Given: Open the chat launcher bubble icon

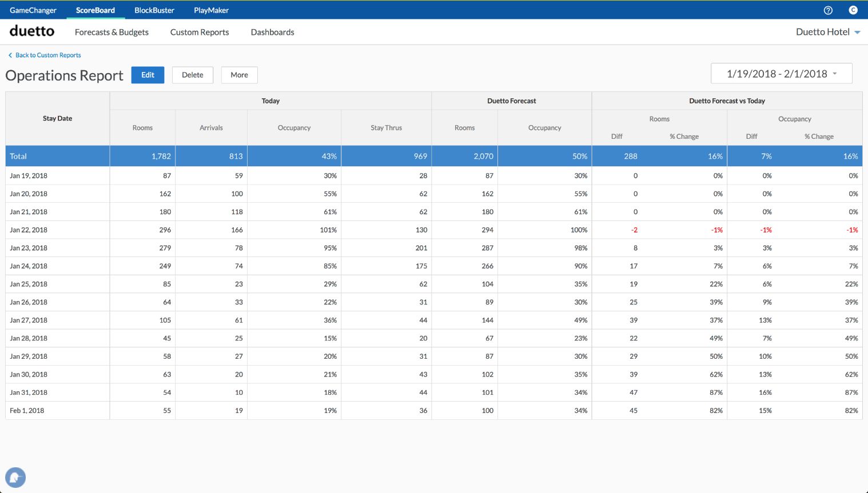Looking at the screenshot, I should pyautogui.click(x=15, y=477).
